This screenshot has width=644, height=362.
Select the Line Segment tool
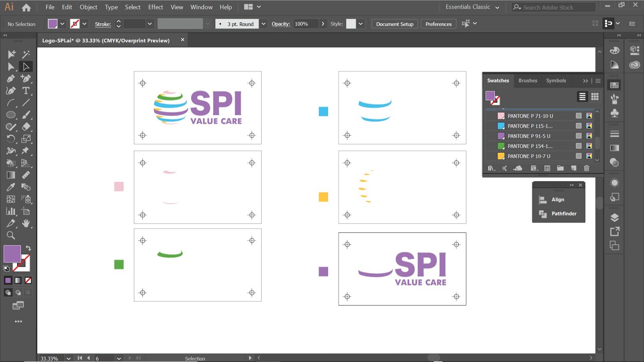pos(26,103)
